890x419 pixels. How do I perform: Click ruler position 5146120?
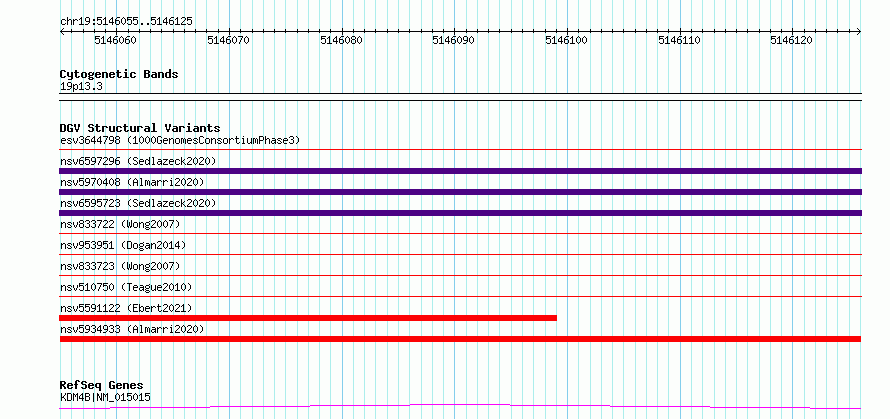pyautogui.click(x=792, y=40)
